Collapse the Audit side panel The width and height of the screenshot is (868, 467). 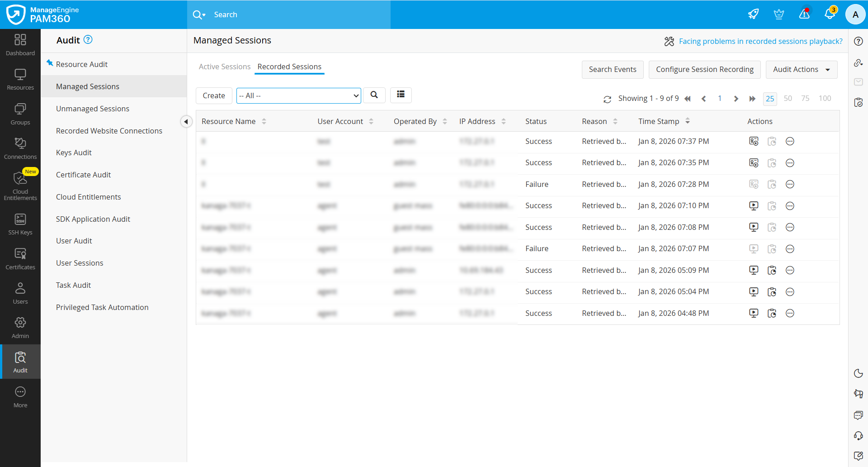coord(186,122)
